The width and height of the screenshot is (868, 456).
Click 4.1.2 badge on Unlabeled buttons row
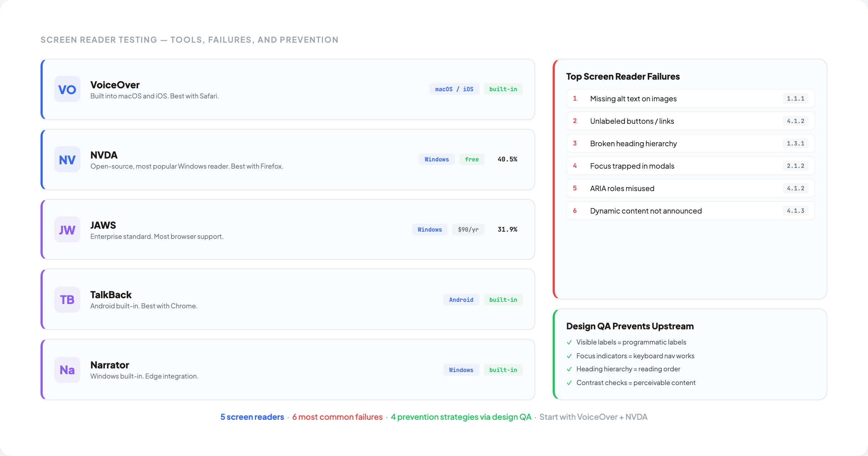(796, 121)
